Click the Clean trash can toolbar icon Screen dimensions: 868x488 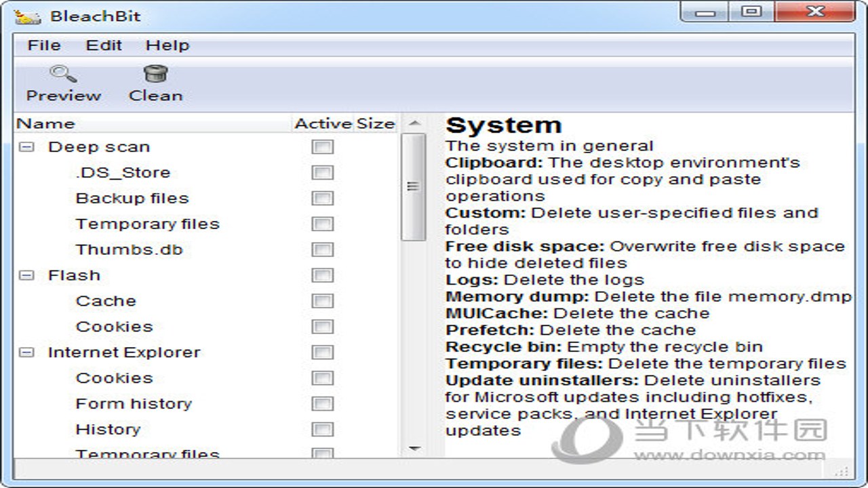(155, 73)
